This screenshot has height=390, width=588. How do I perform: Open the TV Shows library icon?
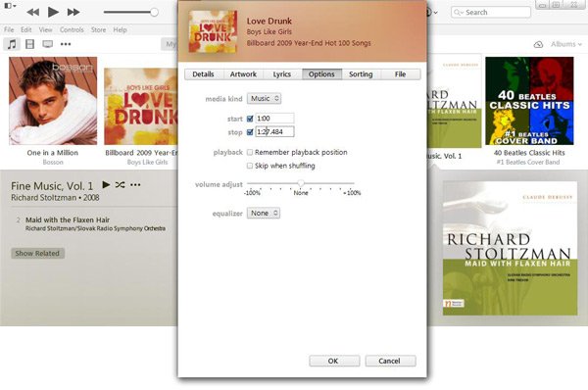pyautogui.click(x=48, y=44)
